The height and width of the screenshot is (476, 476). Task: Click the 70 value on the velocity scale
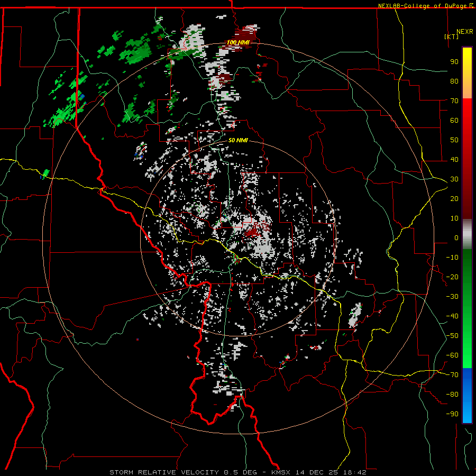tap(454, 101)
